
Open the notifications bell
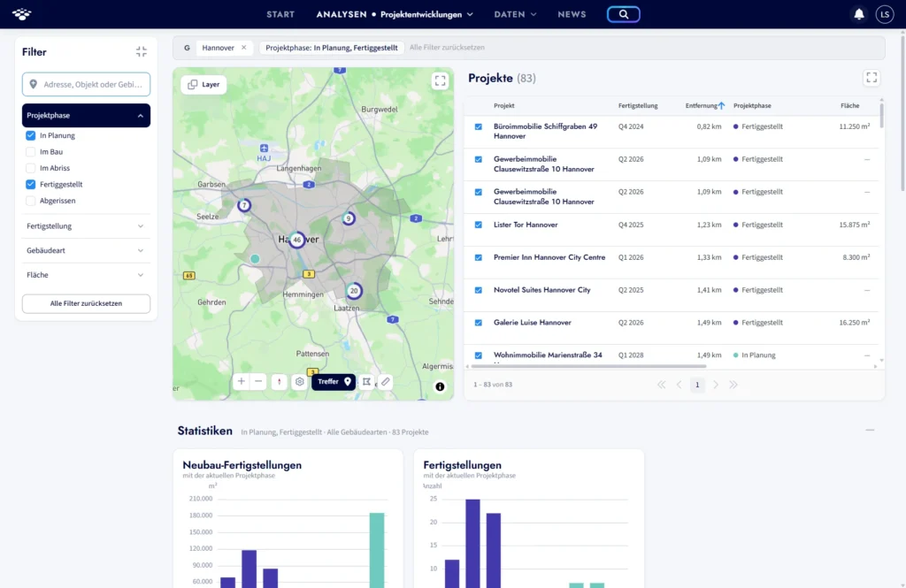coord(858,14)
